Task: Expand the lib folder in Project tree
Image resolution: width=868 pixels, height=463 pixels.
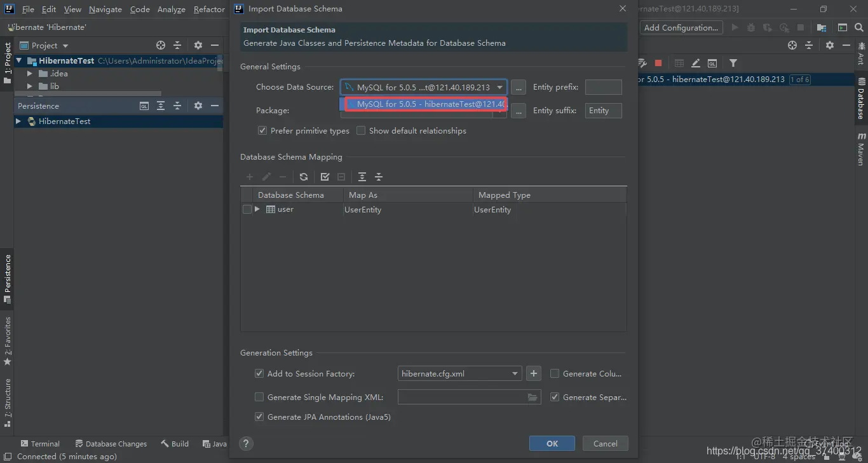Action: 29,86
